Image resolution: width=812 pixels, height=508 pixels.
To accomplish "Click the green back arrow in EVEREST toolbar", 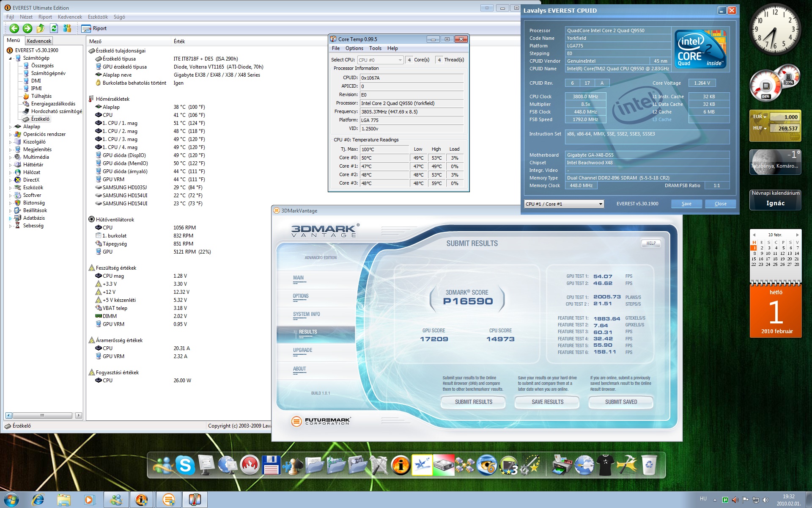I will pos(14,28).
